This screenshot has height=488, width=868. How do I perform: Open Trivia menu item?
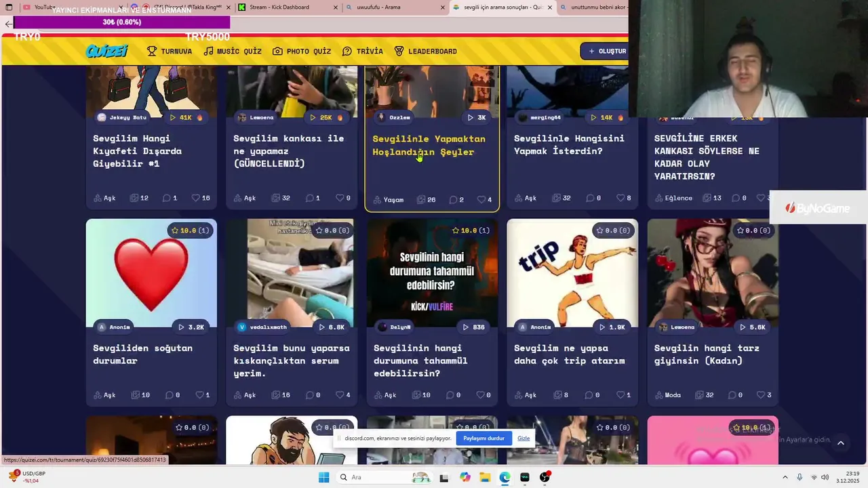click(363, 51)
